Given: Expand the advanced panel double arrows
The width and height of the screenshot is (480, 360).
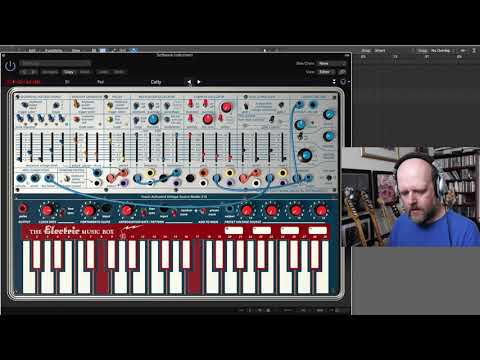Looking at the screenshot, I should [334, 82].
